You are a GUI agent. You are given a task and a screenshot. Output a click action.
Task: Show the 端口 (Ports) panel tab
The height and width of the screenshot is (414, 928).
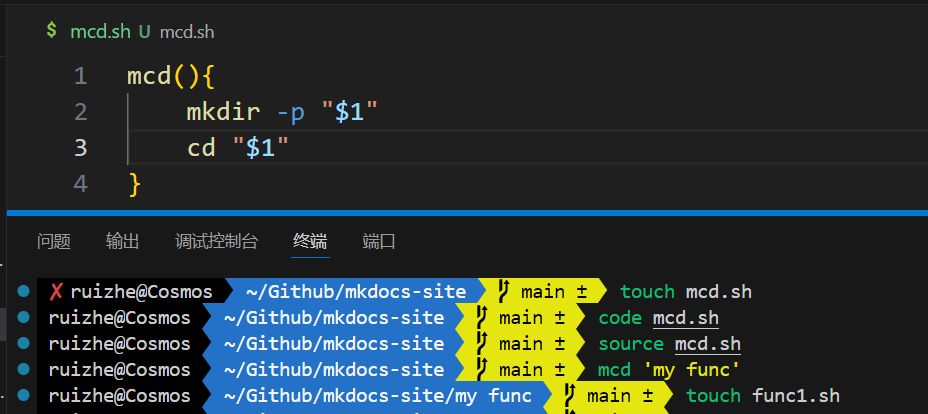(379, 241)
